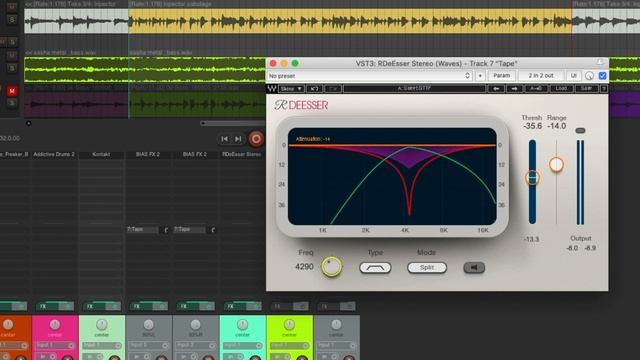Click the Range slider handle

coord(556,164)
